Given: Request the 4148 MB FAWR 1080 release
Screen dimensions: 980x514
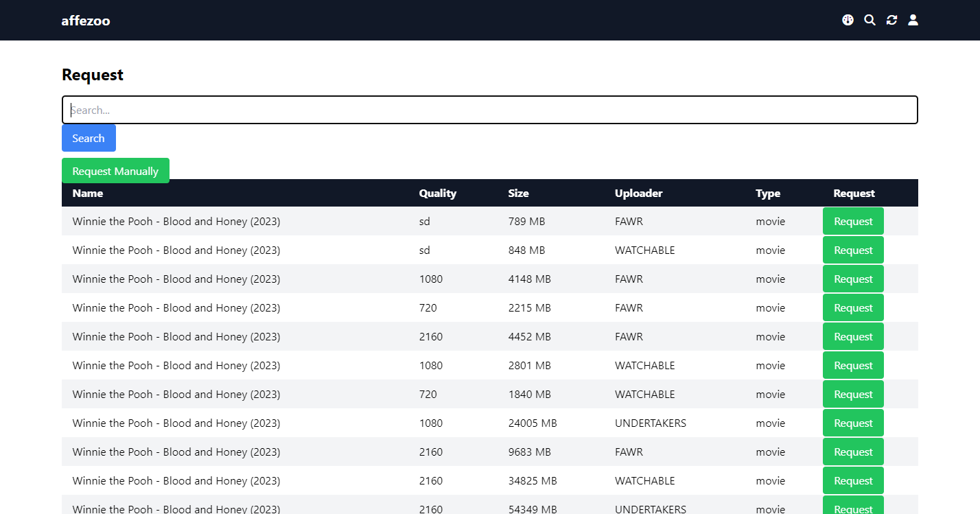Looking at the screenshot, I should click(x=853, y=279).
